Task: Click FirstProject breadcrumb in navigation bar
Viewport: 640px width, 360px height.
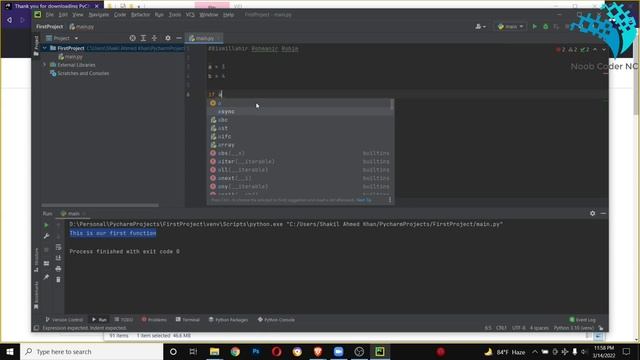Action: coord(49,27)
